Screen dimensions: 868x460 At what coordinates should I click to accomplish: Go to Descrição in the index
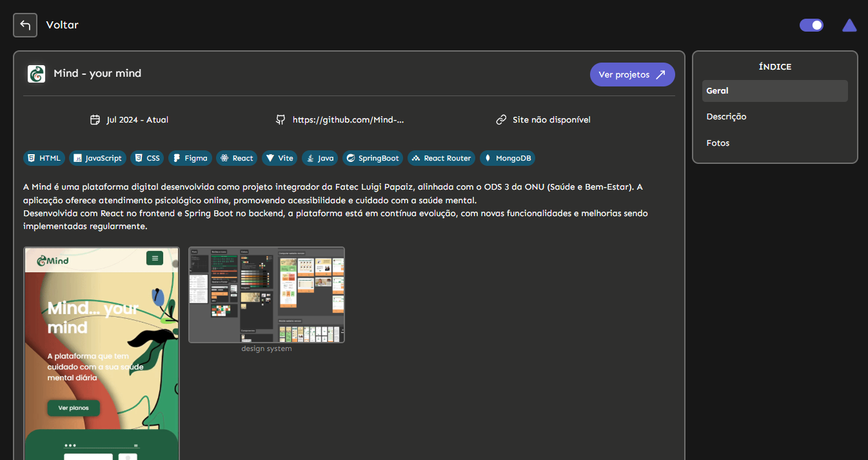click(774, 117)
